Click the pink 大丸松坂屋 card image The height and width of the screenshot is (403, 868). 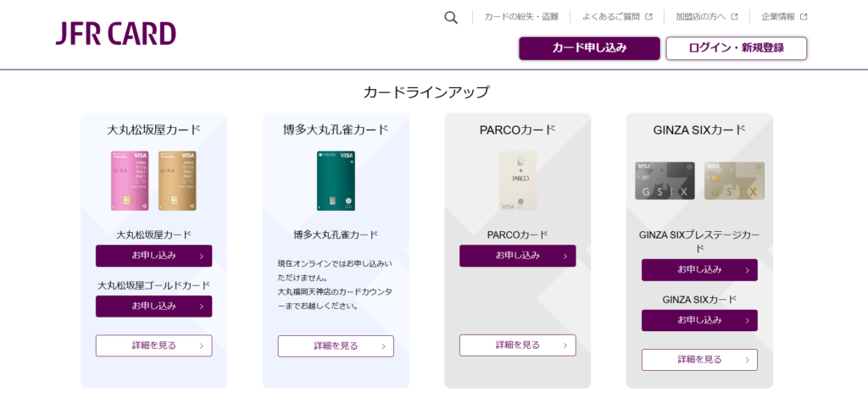[x=130, y=181]
